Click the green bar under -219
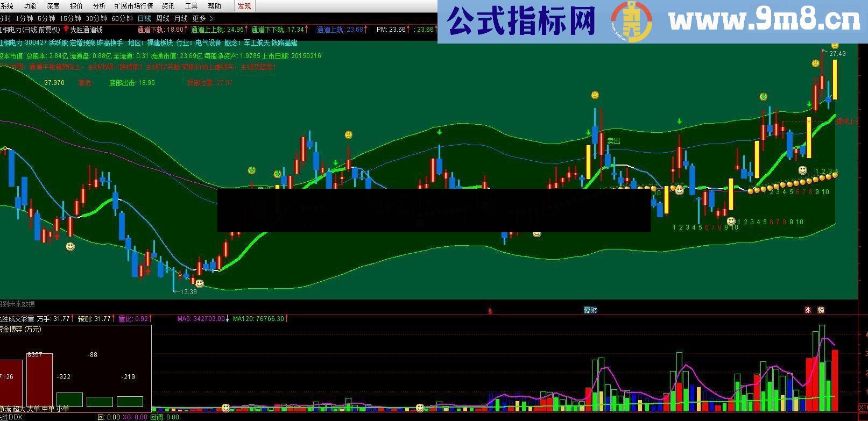Viewport: 868px width, 421px height. pos(130,402)
